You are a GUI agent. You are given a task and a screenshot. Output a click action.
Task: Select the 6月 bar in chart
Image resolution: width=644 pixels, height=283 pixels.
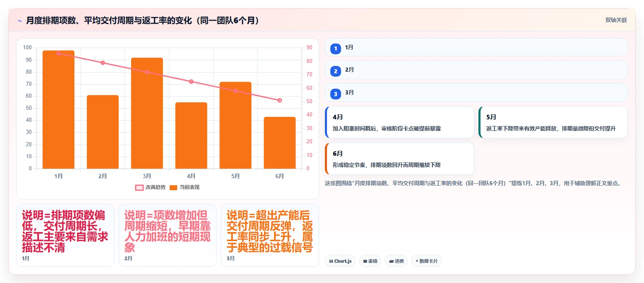click(x=280, y=143)
